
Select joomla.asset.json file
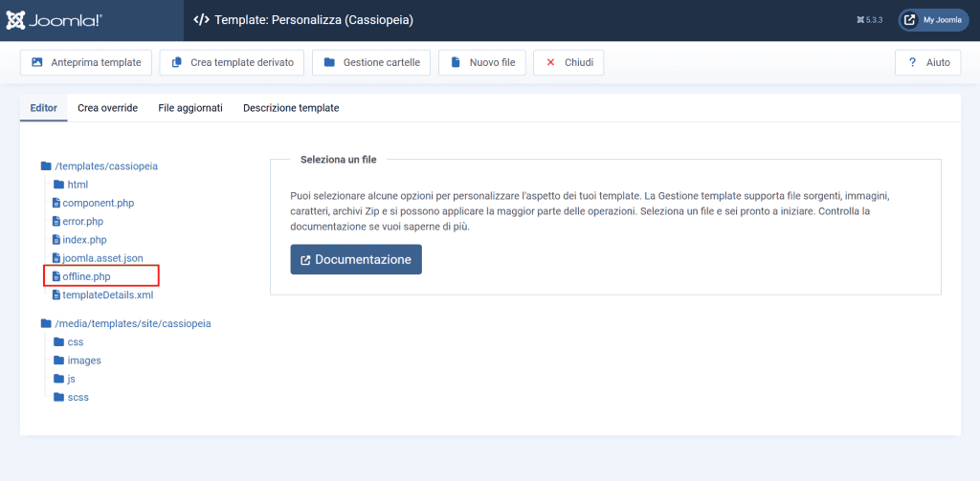98,257
